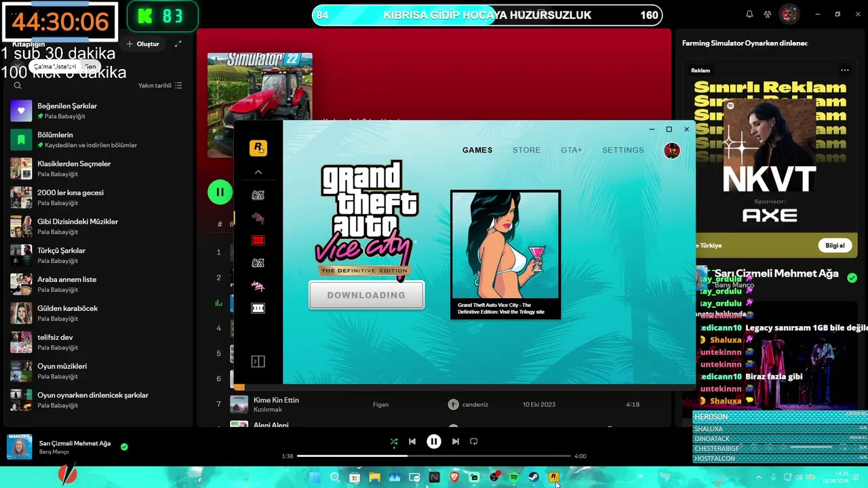Click Rockstar Games Launcher taskbar icon
The image size is (868, 488).
click(553, 478)
